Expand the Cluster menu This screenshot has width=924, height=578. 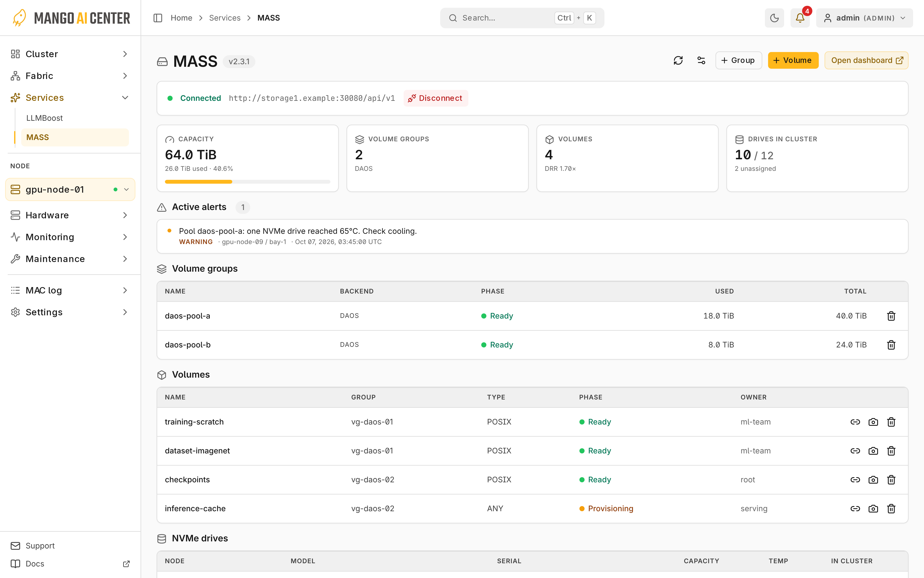pos(70,54)
